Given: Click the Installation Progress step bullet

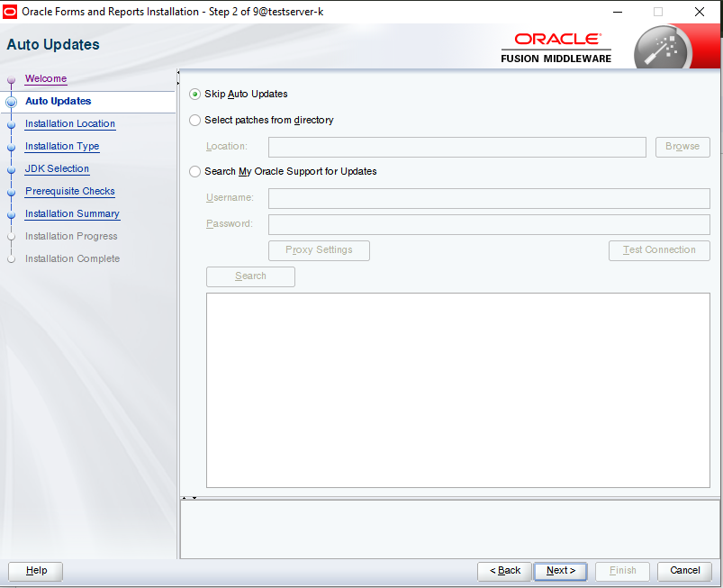Looking at the screenshot, I should click(x=12, y=237).
